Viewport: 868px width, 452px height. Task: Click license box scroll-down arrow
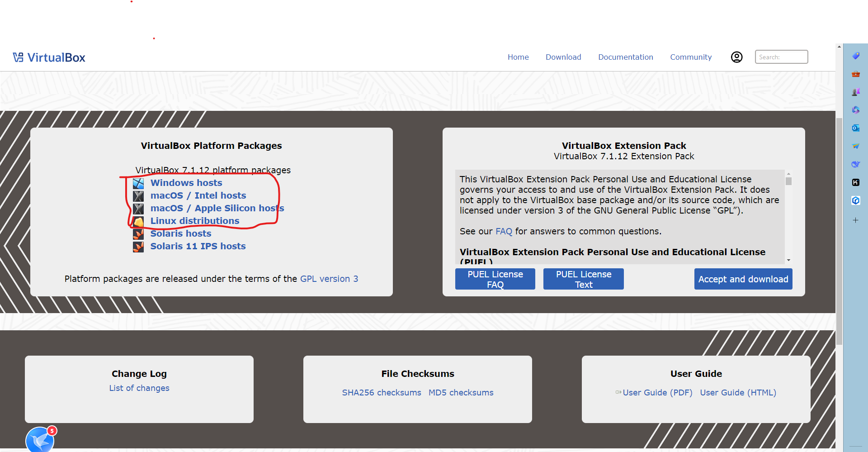(x=788, y=260)
